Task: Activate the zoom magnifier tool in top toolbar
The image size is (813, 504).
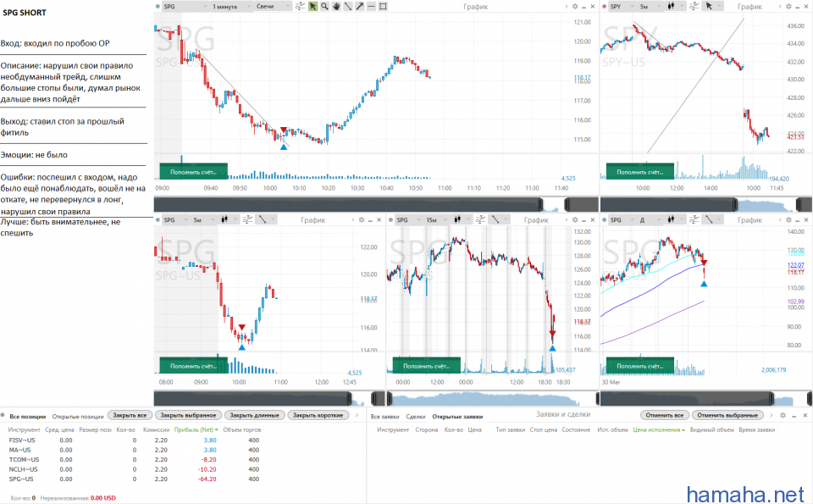Action: pyautogui.click(x=324, y=6)
